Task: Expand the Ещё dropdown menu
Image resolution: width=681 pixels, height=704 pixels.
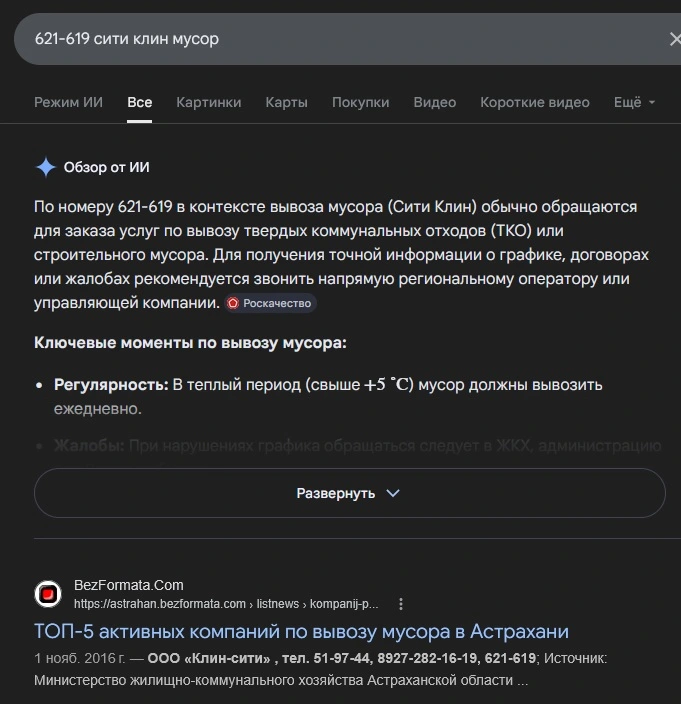Action: tap(634, 102)
